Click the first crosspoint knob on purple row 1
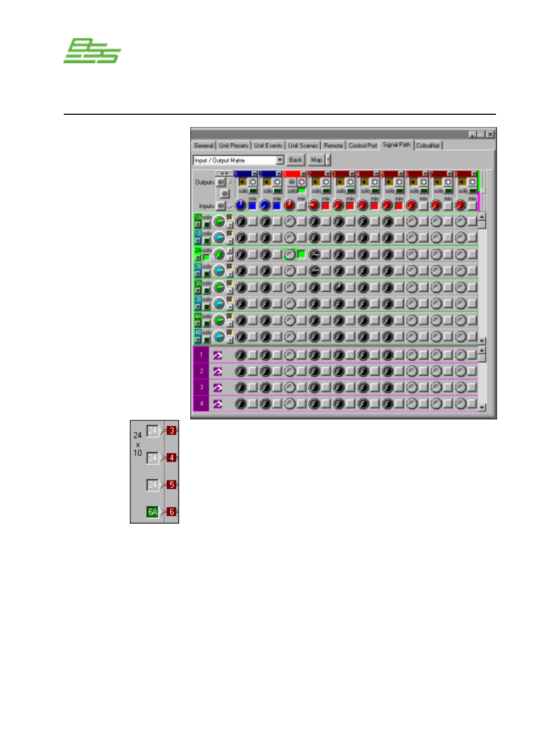This screenshot has height=756, width=534. click(x=241, y=354)
